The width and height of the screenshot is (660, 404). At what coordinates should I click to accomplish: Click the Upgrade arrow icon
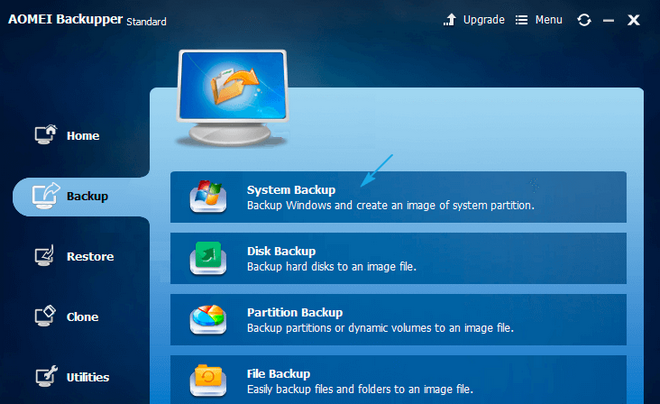(x=450, y=19)
